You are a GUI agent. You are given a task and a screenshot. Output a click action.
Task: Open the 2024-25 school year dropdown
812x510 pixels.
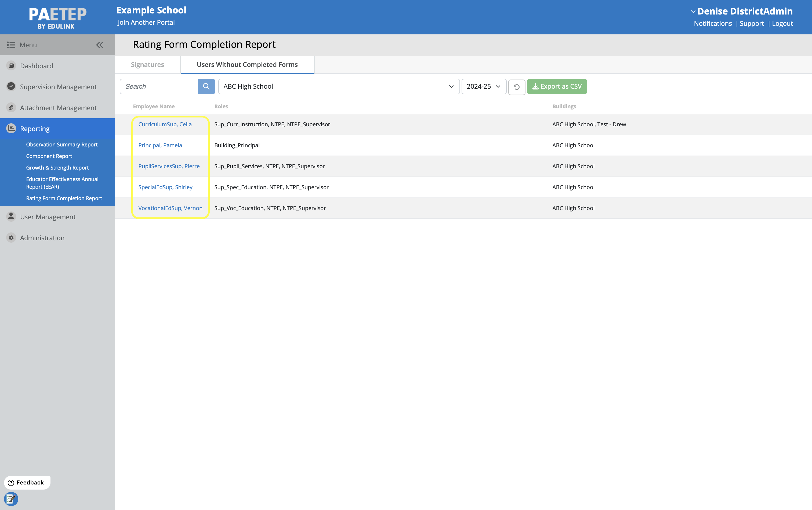(483, 86)
